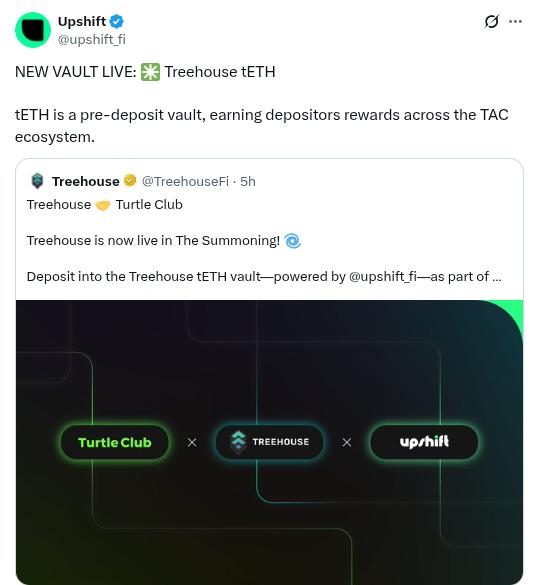This screenshot has width=536, height=585.
Task: Open the Grok slash-circle icon
Action: (491, 21)
